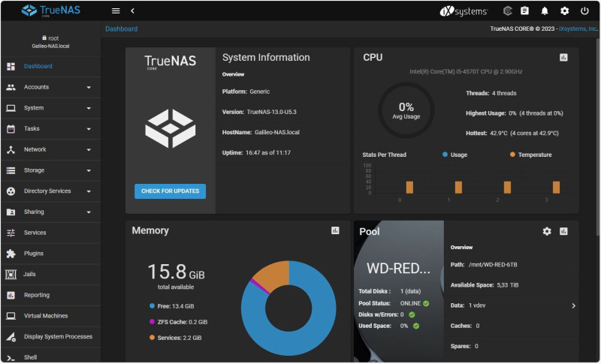601x364 pixels.
Task: Click the Jails icon in sidebar
Action: [11, 275]
